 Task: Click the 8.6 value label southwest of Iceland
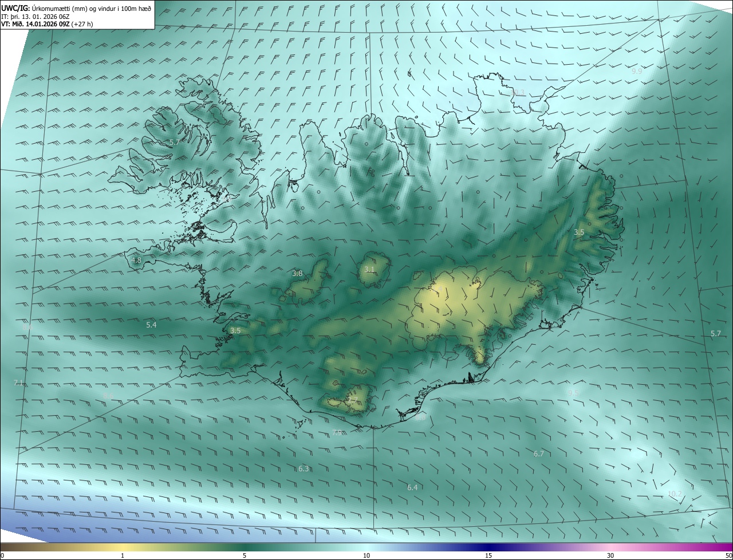pos(108,396)
